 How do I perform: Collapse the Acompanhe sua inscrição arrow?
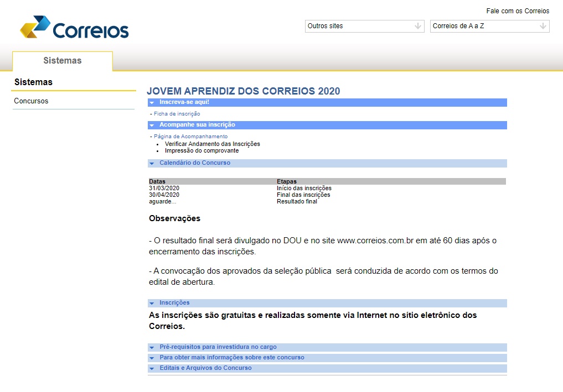(x=152, y=125)
